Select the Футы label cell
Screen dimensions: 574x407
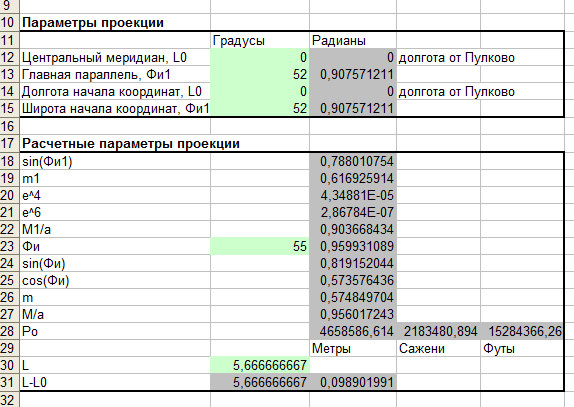522,348
